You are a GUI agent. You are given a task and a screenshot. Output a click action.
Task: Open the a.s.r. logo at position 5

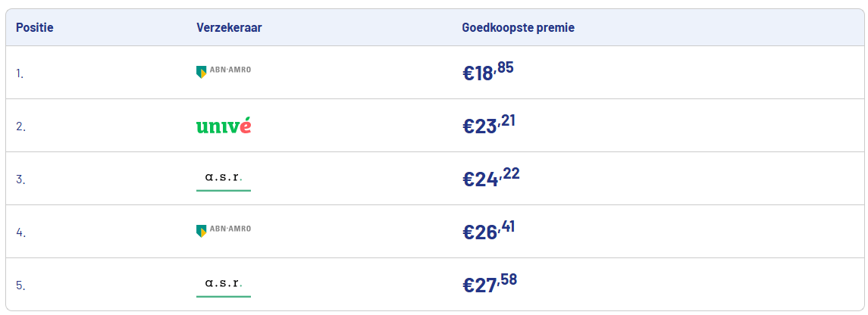click(x=223, y=284)
